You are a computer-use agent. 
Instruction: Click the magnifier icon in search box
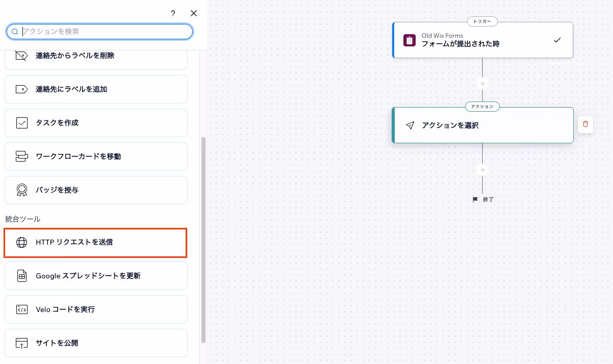(15, 32)
